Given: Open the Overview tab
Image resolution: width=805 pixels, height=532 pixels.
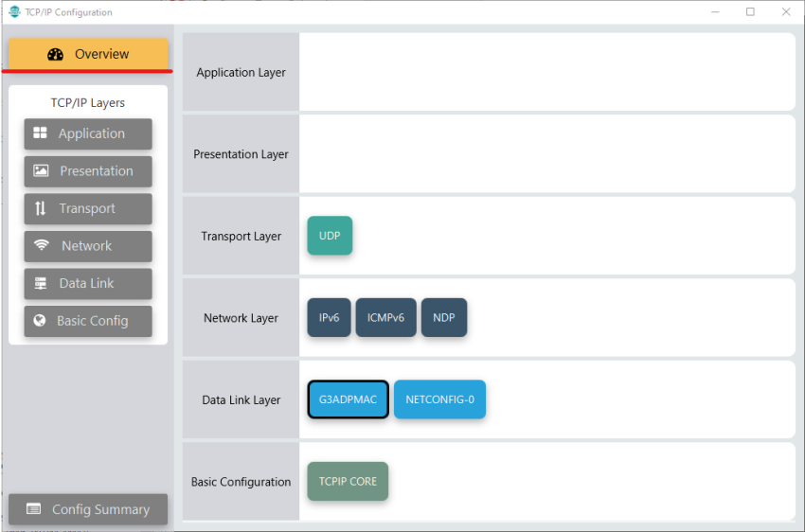Looking at the screenshot, I should (88, 54).
